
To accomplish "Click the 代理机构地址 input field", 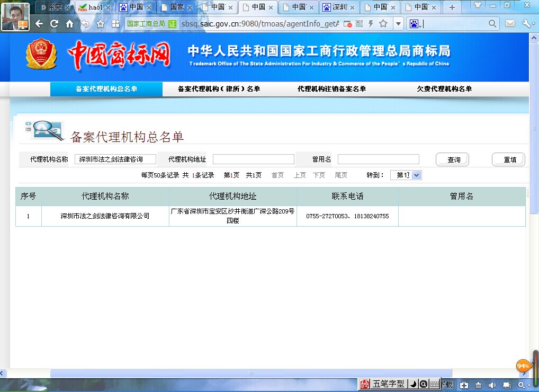I will [x=253, y=159].
